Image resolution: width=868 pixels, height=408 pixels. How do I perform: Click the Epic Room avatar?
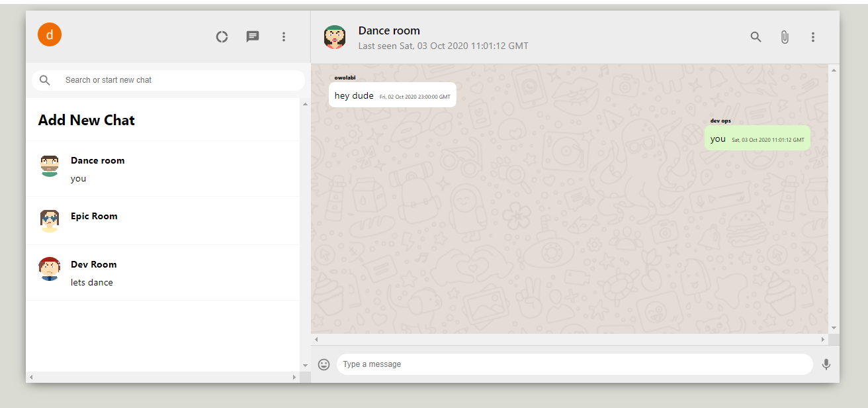tap(50, 221)
